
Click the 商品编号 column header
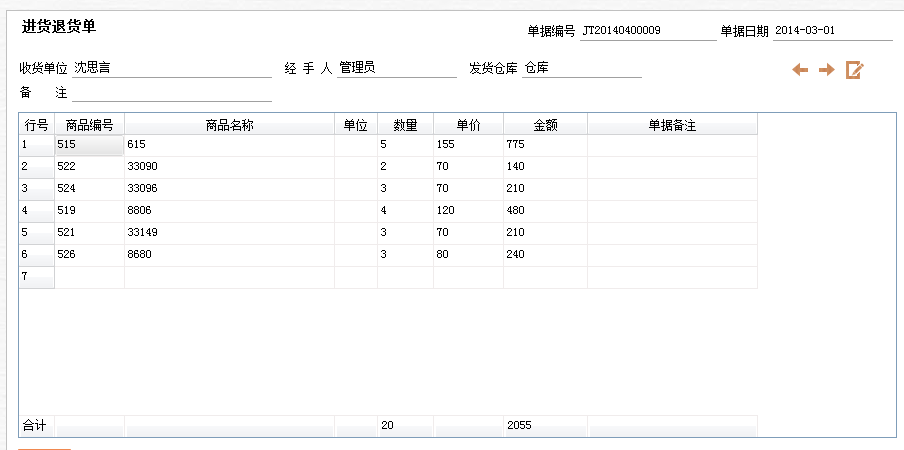pos(89,124)
